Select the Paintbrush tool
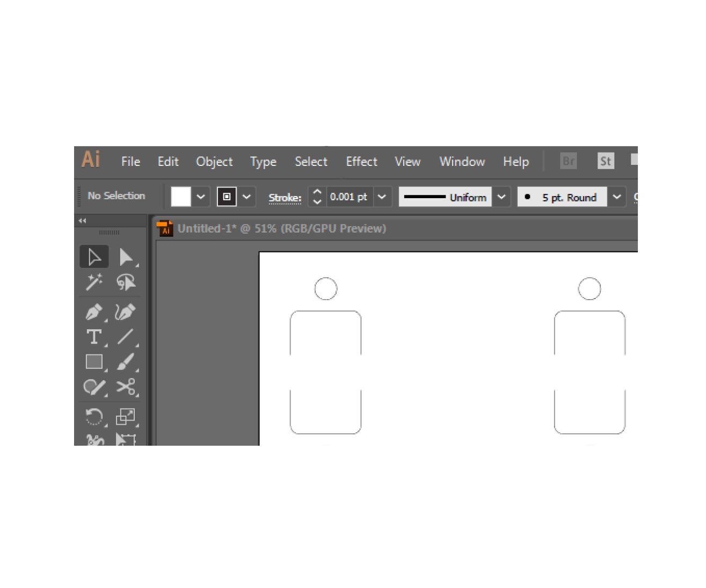The height and width of the screenshot is (588, 706). (126, 362)
